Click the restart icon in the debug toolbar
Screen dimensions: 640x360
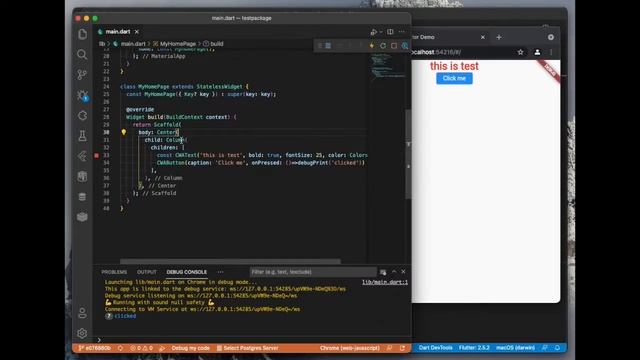(x=383, y=46)
